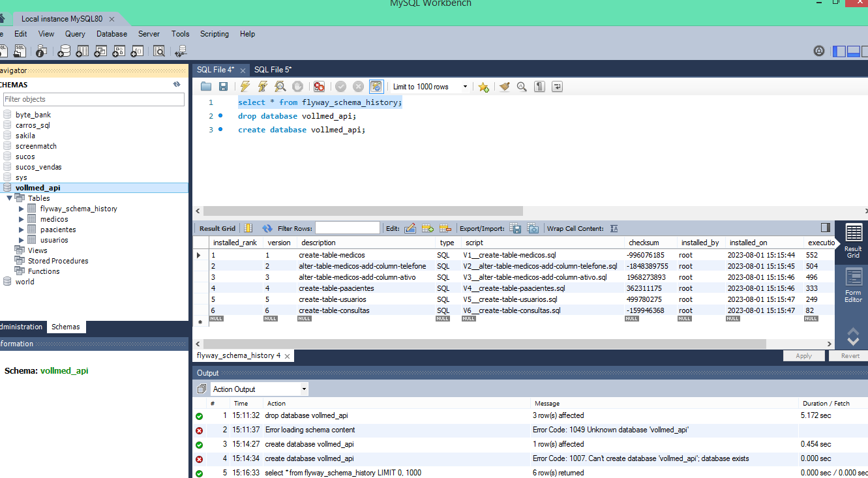This screenshot has height=478, width=868.
Task: Select the sakila schema
Action: pos(25,136)
